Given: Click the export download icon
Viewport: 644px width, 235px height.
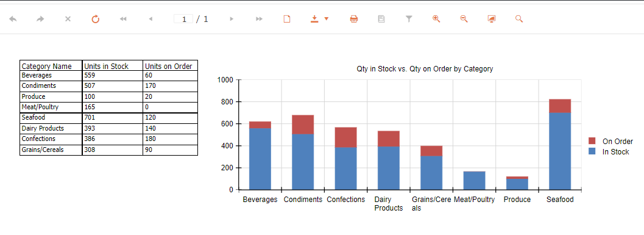Looking at the screenshot, I should (x=314, y=19).
